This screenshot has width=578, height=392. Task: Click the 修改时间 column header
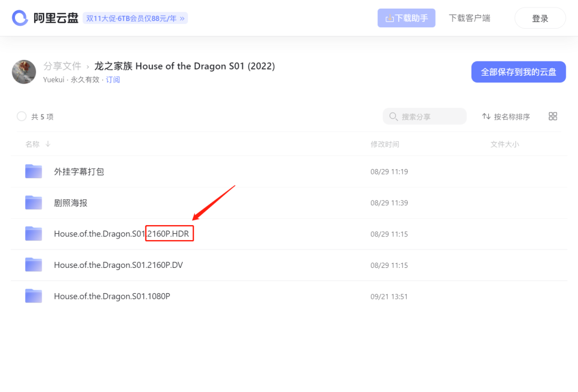(x=385, y=144)
